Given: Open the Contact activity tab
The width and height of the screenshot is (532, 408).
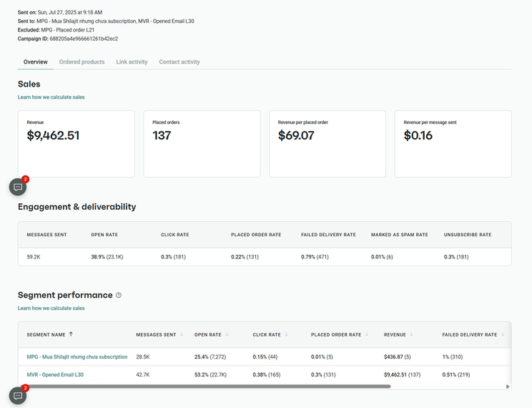Looking at the screenshot, I should 179,62.
